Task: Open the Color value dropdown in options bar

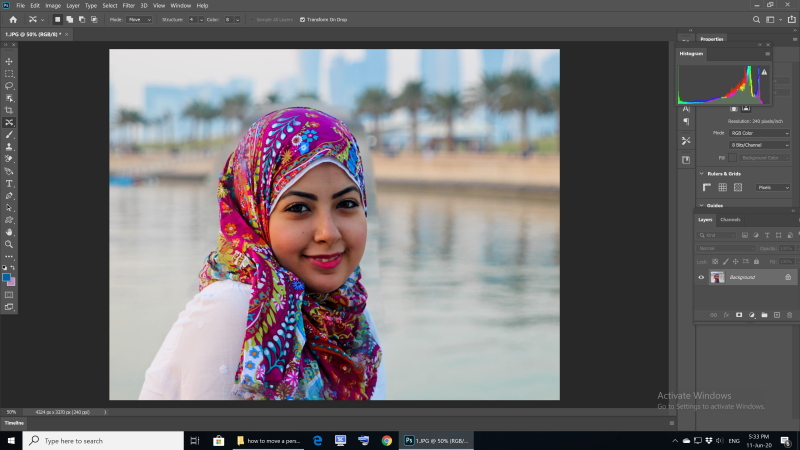Action: click(237, 20)
